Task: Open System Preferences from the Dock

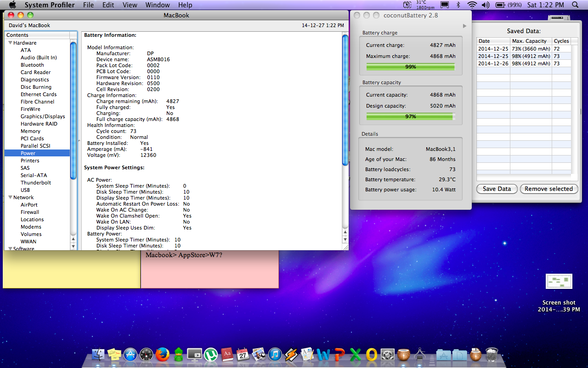Action: (x=388, y=354)
